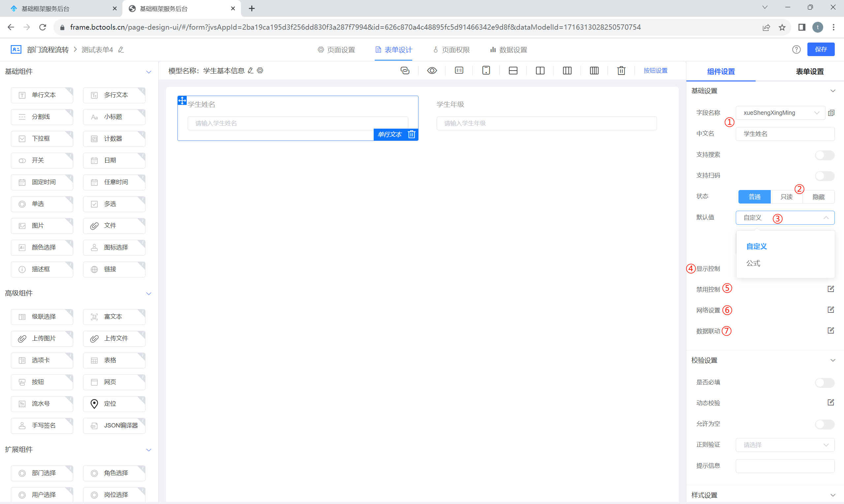
Task: Open the 字段名称 dropdown
Action: coord(780,113)
